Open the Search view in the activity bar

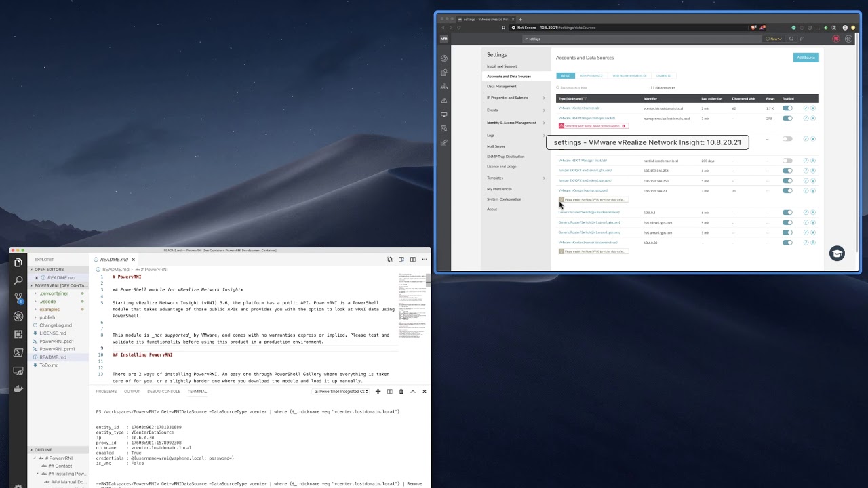click(x=18, y=280)
